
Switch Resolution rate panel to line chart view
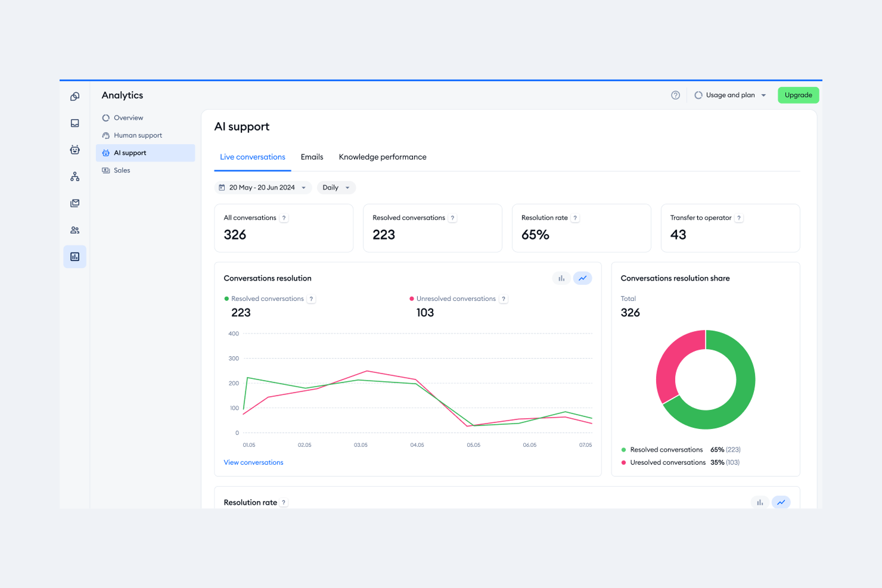coord(781,502)
